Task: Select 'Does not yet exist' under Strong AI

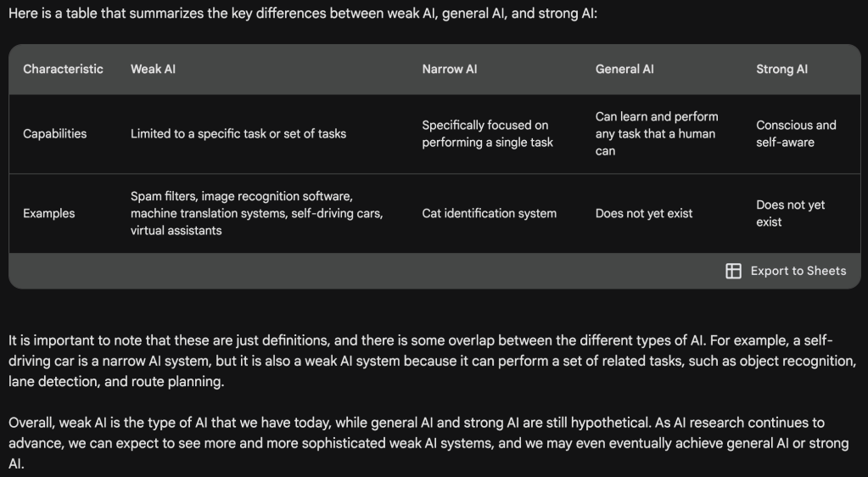Action: [790, 213]
